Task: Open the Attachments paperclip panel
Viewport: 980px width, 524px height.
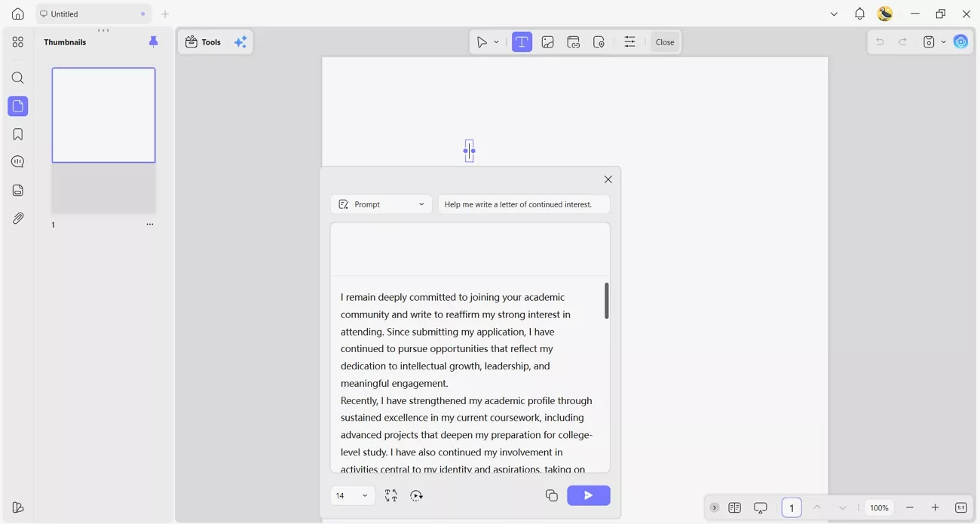Action: (18, 219)
